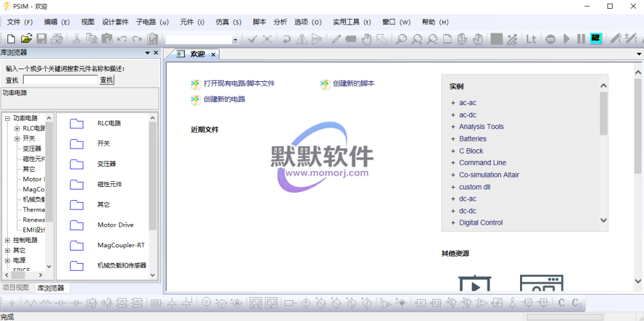Select the 机械负載和传感器 folder

121,266
